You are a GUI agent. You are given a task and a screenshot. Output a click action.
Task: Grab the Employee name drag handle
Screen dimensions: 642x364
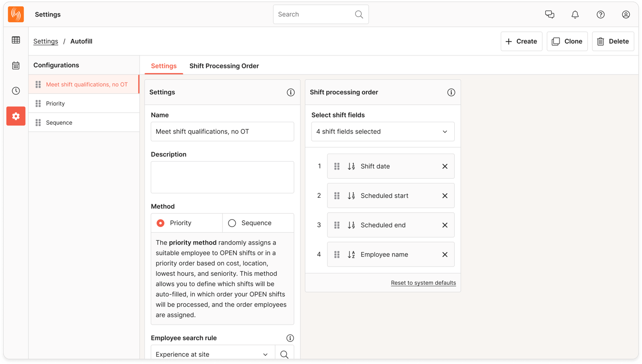[337, 255]
